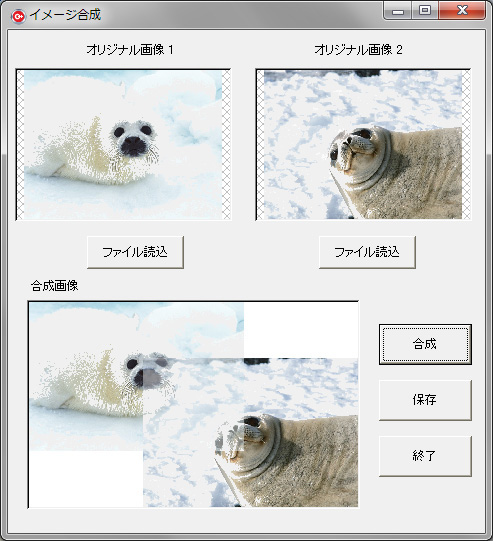
Task: Click the オリジナル画像 1 label
Action: 130,50
